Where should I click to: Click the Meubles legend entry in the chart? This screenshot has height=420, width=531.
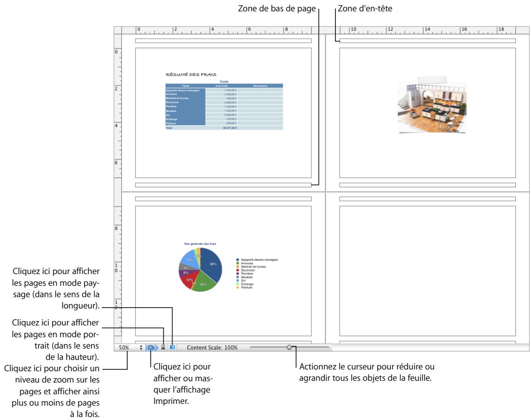[x=245, y=277]
